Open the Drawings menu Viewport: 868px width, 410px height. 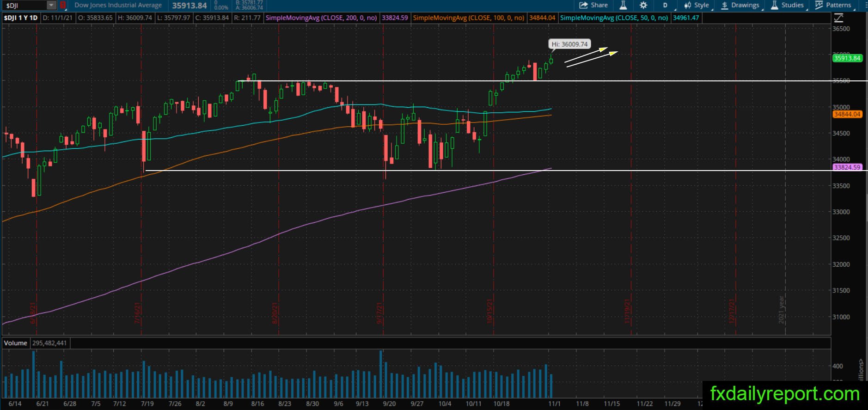[740, 5]
